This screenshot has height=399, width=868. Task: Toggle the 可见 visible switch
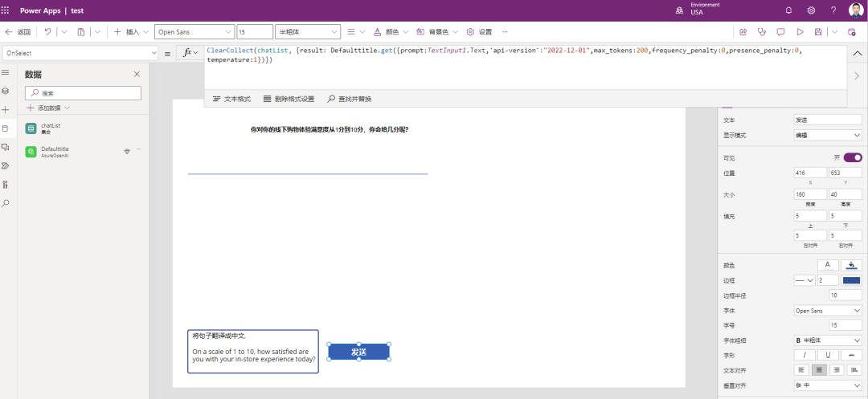coord(853,157)
